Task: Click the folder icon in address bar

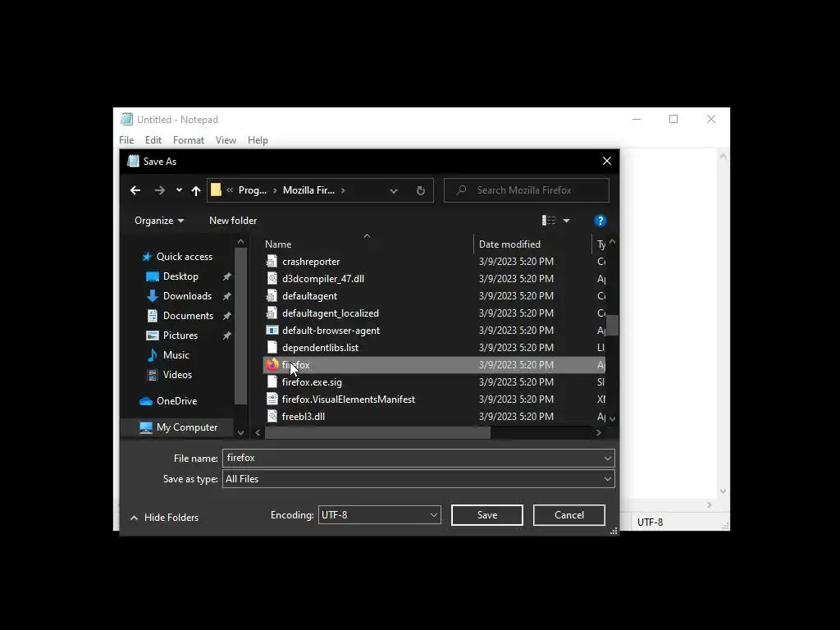Action: coord(216,190)
